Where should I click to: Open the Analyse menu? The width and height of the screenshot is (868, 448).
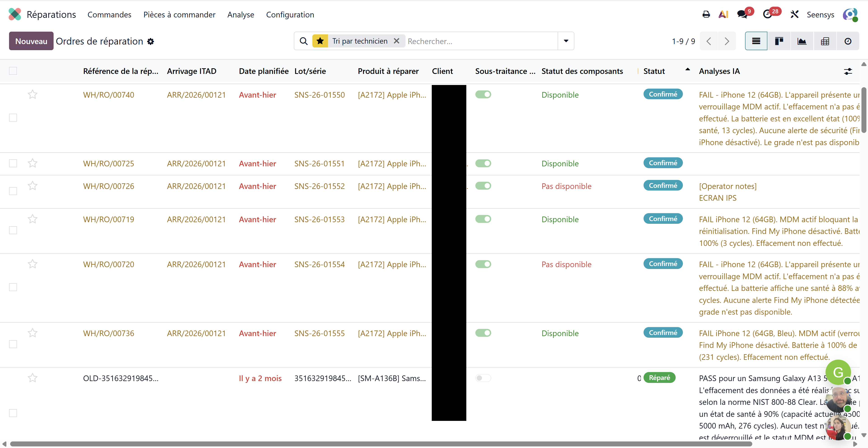241,14
